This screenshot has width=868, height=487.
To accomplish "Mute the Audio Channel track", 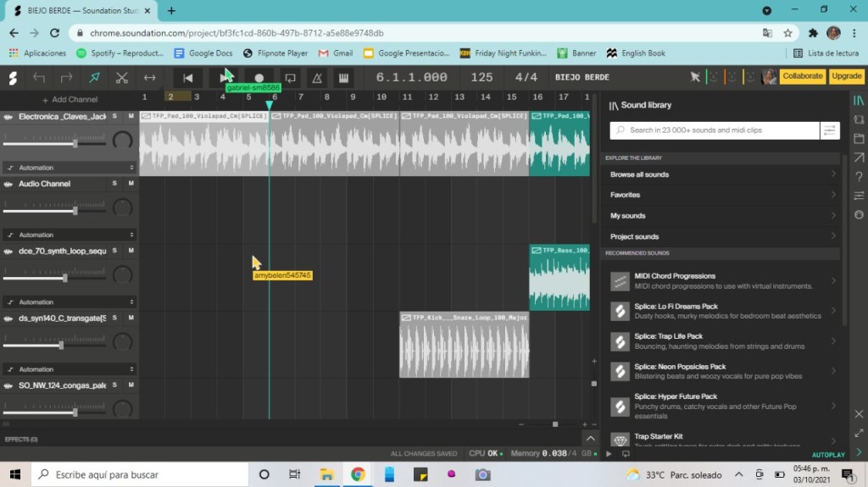I will [131, 184].
